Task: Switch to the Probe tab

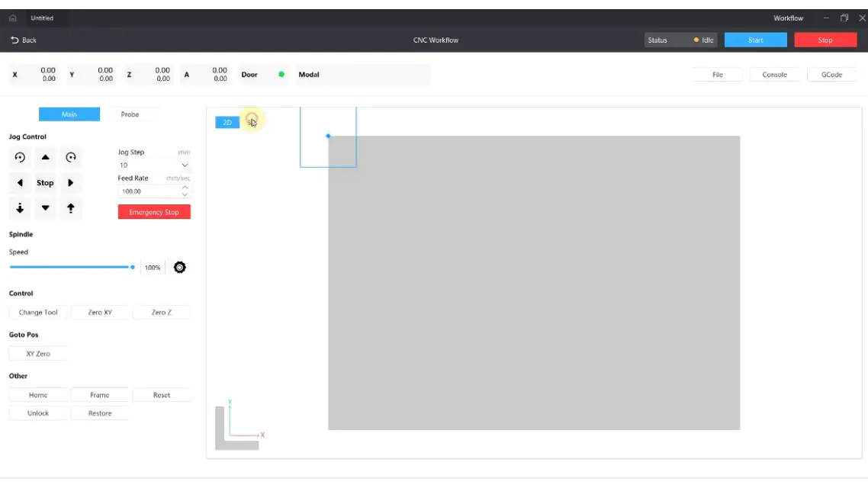Action: click(130, 114)
